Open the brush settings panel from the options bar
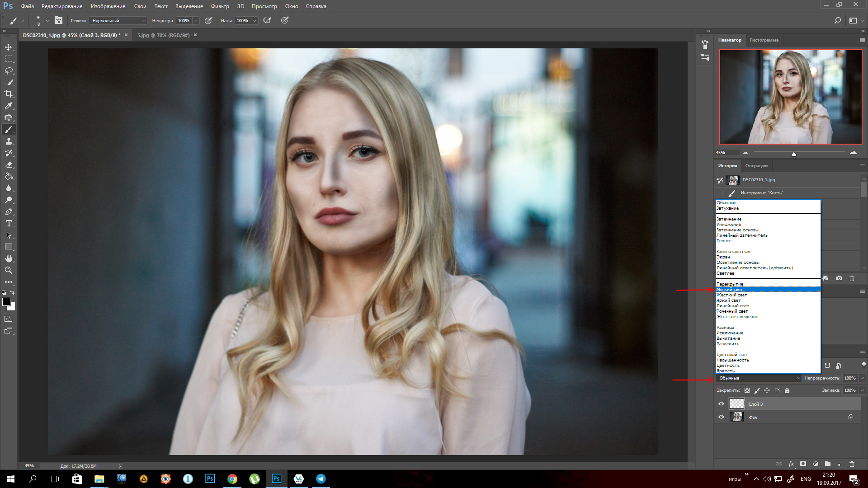 [x=58, y=20]
